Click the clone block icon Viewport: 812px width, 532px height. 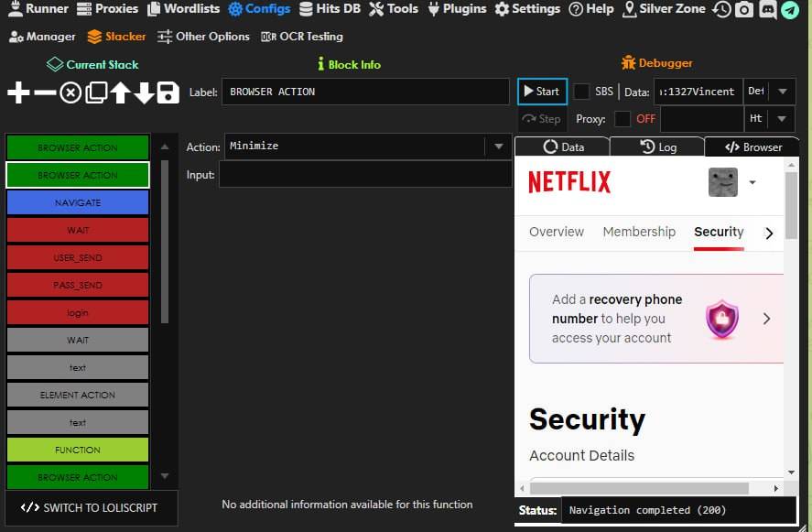95,92
